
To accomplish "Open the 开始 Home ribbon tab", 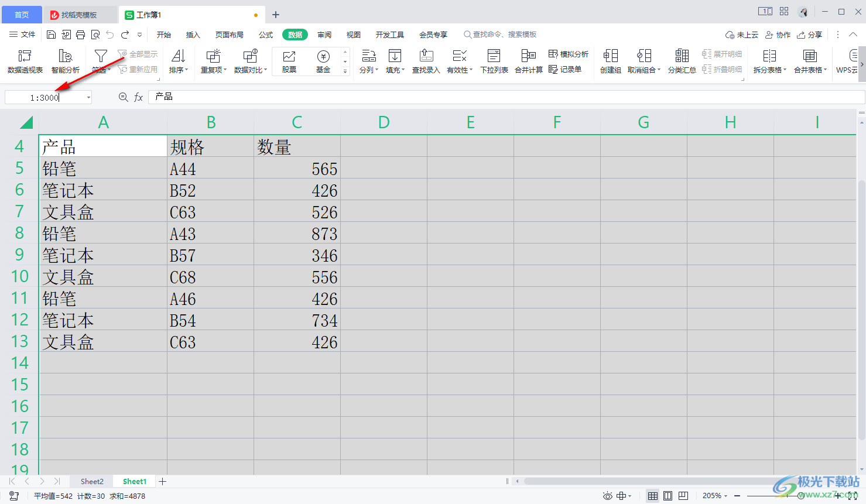I will pos(164,35).
